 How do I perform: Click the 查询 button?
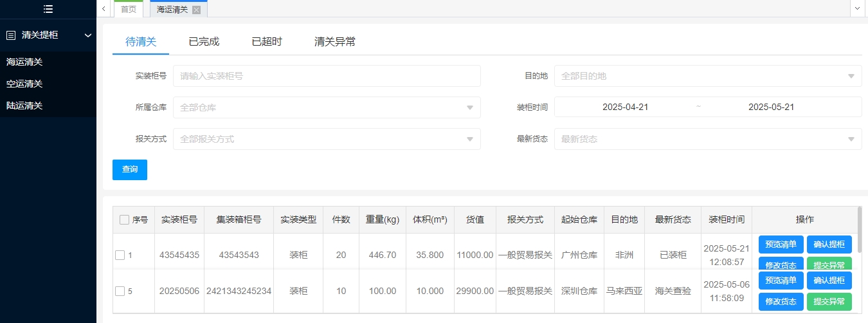tap(130, 170)
